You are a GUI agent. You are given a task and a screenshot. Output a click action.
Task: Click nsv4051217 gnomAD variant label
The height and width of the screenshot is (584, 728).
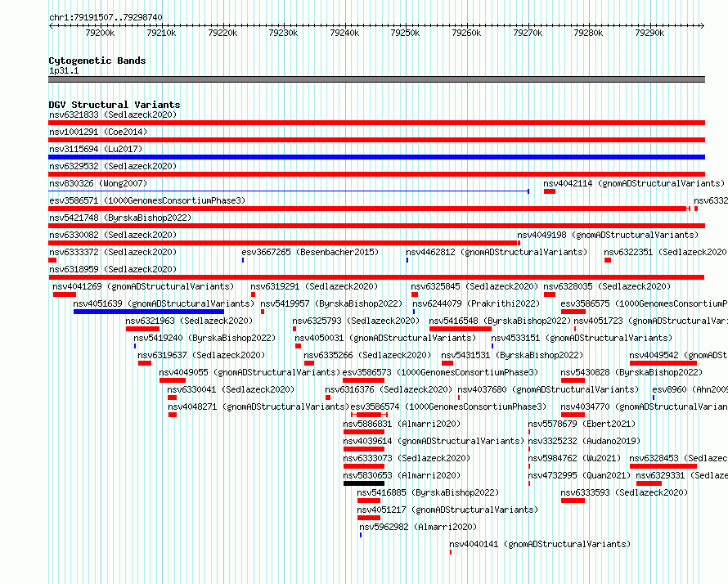447,510
